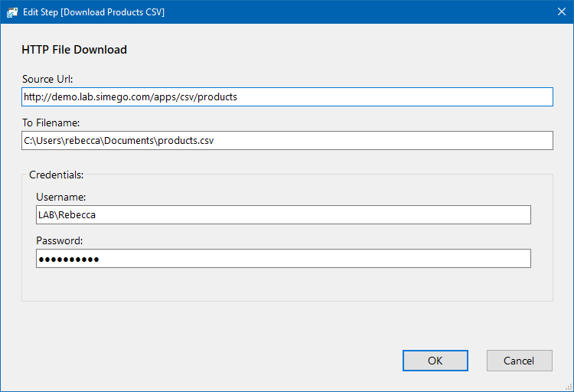Viewport: 574px width, 392px height.
Task: Close the Edit Step dialog
Action: pyautogui.click(x=562, y=11)
